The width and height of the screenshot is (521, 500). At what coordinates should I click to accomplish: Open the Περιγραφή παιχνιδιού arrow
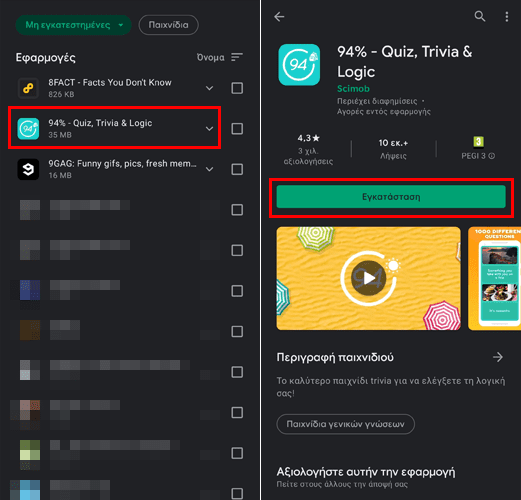point(498,357)
